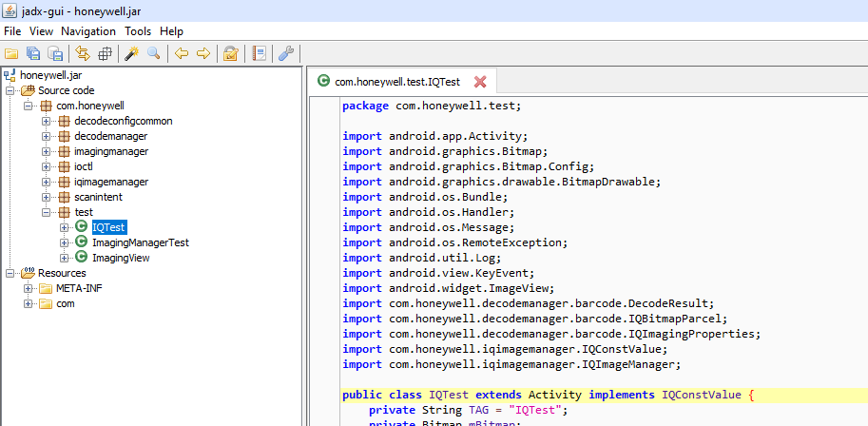Screen dimensions: 868x426
Task: Open the File menu
Action: coord(12,31)
